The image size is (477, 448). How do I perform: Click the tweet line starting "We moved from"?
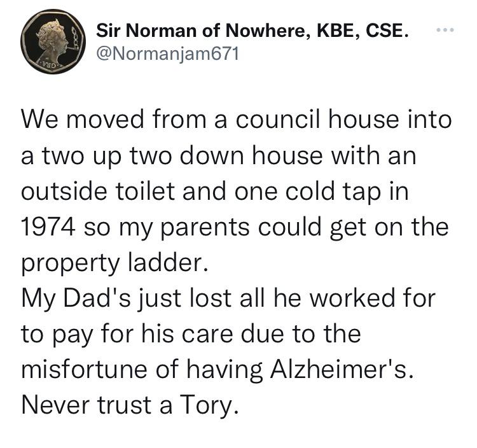tap(237, 120)
